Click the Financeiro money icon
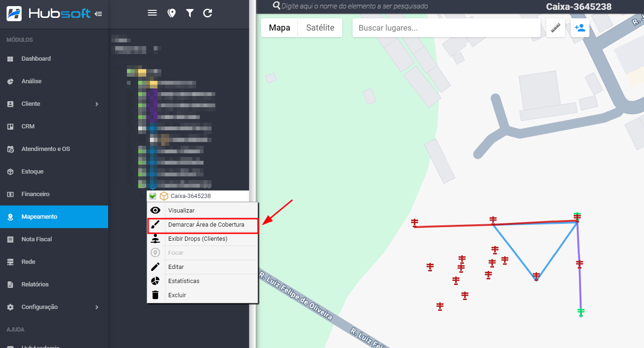Viewport: 644px width, 348px height. [10, 194]
